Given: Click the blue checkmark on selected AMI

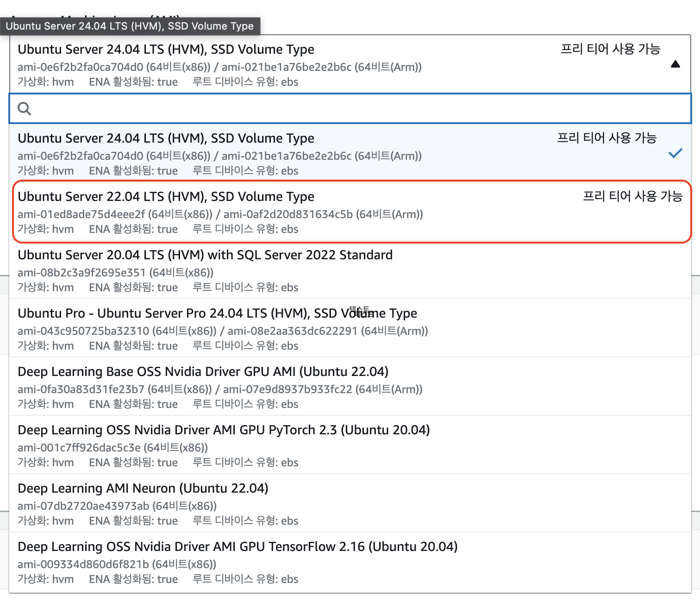Looking at the screenshot, I should pos(675,153).
